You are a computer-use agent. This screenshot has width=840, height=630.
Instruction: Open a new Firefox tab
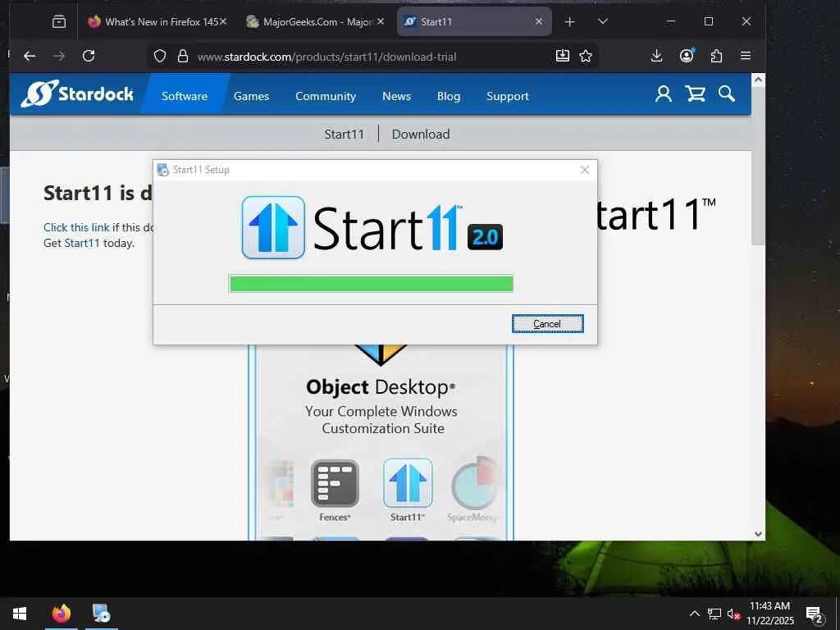point(570,22)
